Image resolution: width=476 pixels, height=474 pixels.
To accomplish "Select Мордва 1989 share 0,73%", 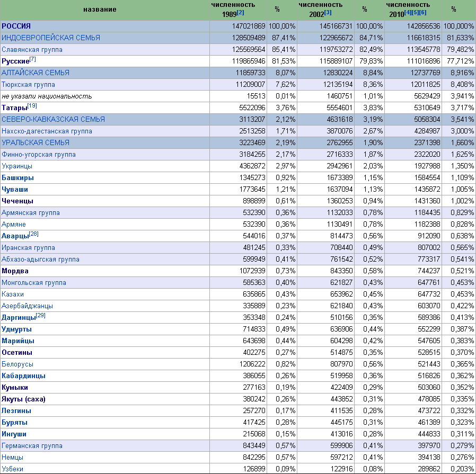I will (285, 271).
